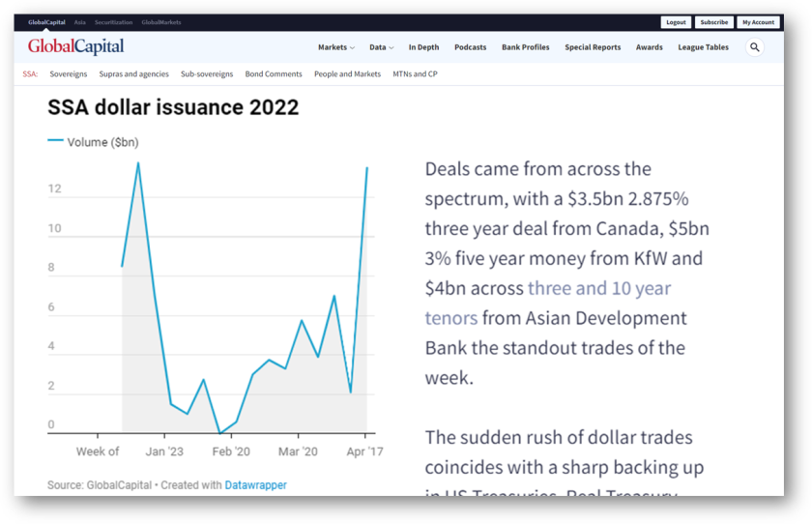Viewport: 812px width, 524px height.
Task: Select Sovereigns in SSA sub-navigation
Action: click(69, 74)
